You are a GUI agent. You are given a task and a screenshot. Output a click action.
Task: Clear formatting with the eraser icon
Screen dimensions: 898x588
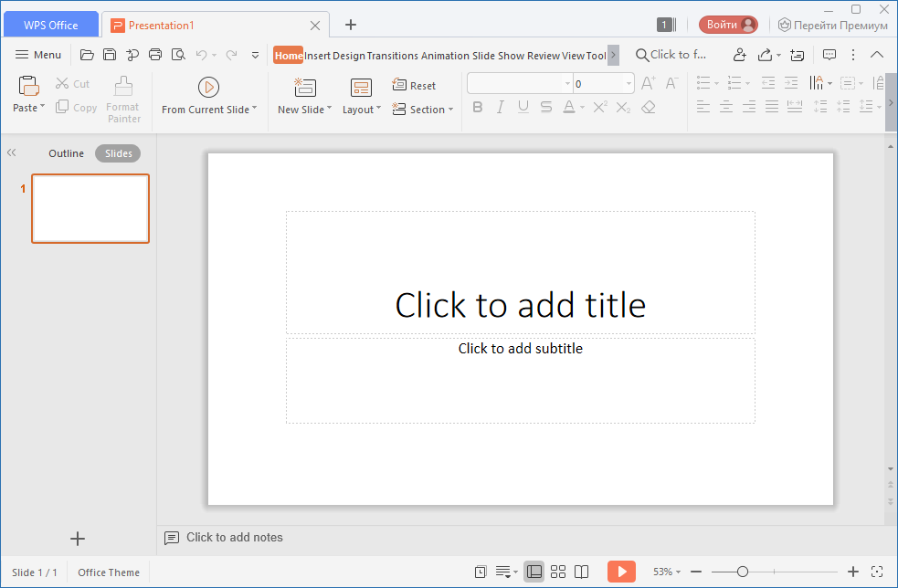649,107
